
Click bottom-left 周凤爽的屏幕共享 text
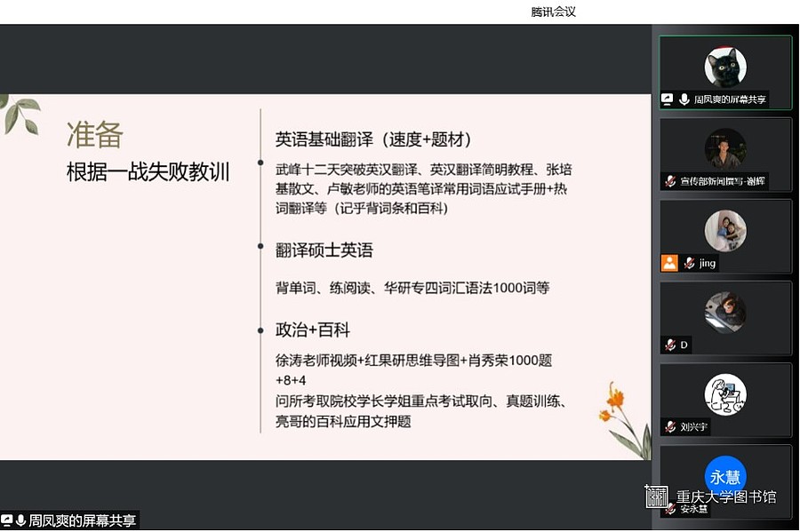tap(82, 520)
